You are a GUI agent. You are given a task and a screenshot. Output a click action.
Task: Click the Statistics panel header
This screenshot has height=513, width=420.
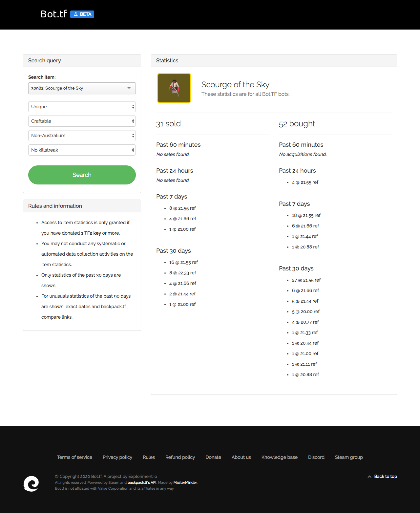274,61
